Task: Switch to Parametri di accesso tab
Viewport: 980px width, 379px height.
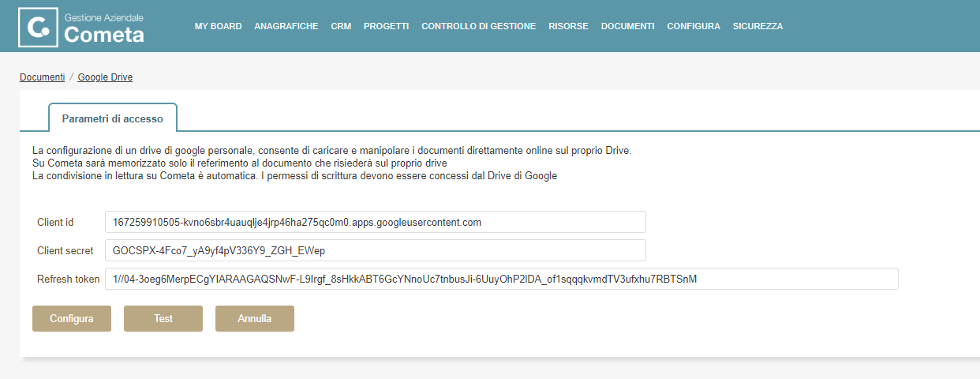Action: 112,118
